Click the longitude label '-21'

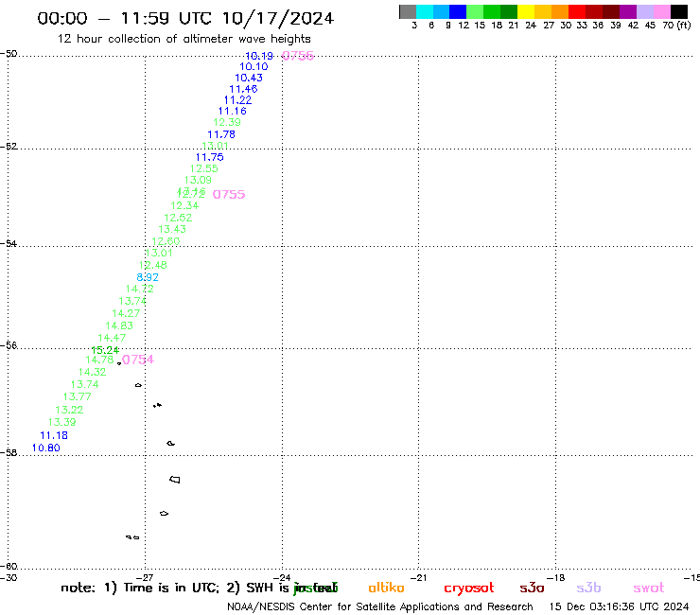(418, 577)
